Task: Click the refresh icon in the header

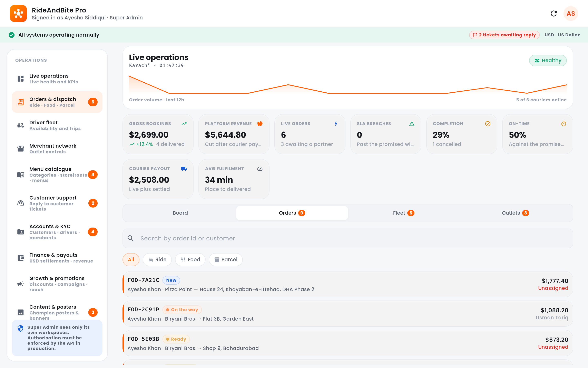Action: tap(553, 14)
